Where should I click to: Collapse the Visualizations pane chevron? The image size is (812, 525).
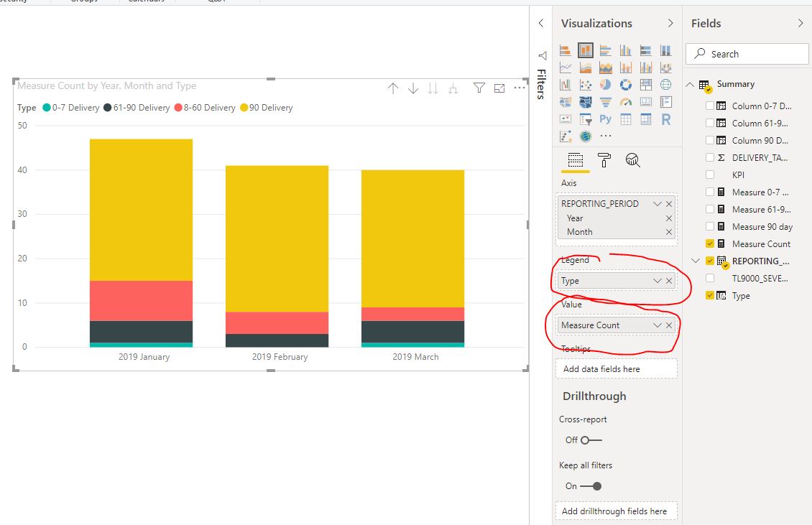pos(670,23)
